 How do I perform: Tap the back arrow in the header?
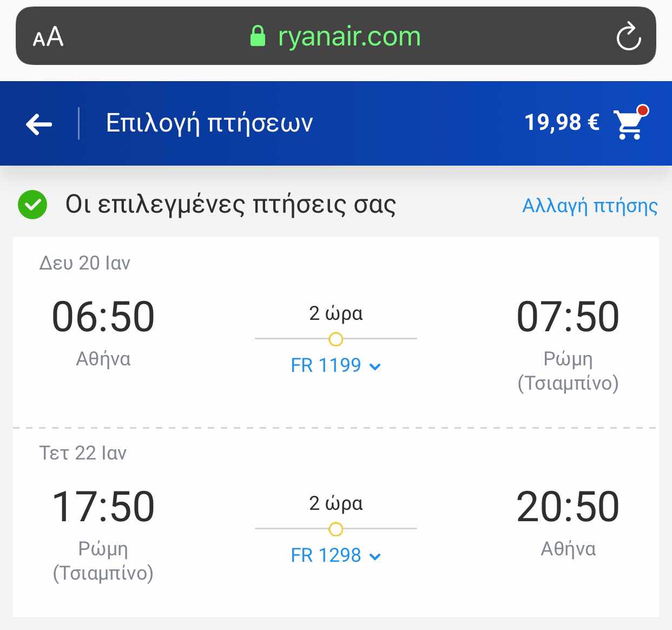[x=39, y=124]
